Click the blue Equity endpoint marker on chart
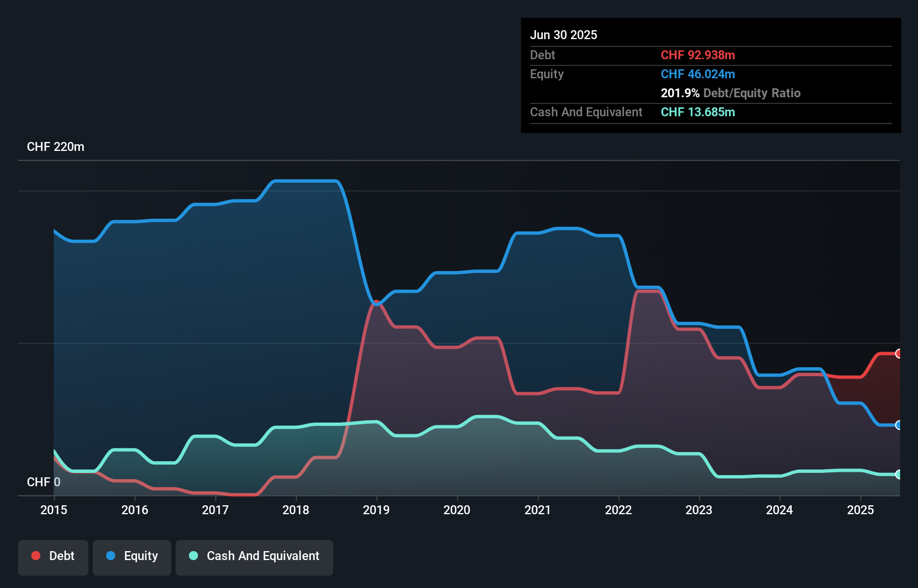 [898, 425]
